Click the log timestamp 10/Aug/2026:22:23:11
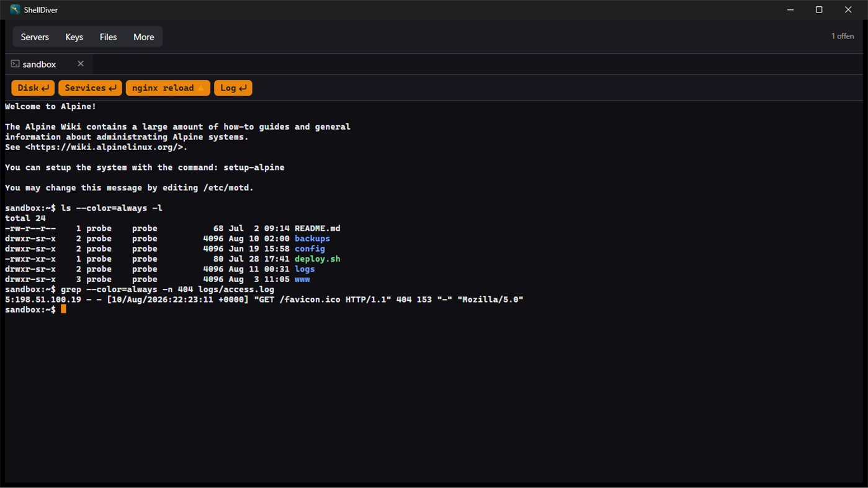The image size is (868, 488). [x=163, y=299]
